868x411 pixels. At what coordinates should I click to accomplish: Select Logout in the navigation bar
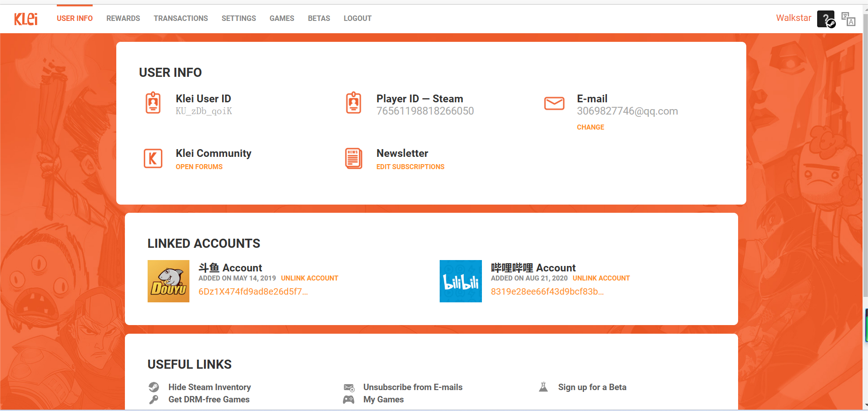coord(357,19)
